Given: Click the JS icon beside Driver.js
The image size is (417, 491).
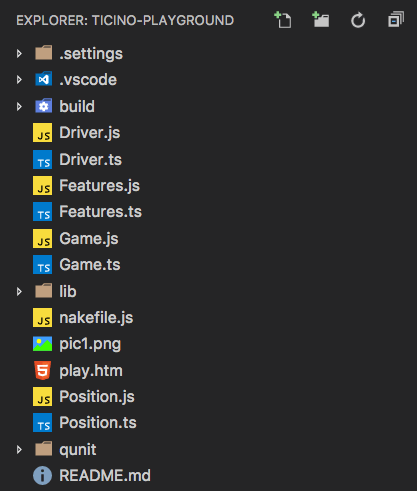Looking at the screenshot, I should pos(42,132).
